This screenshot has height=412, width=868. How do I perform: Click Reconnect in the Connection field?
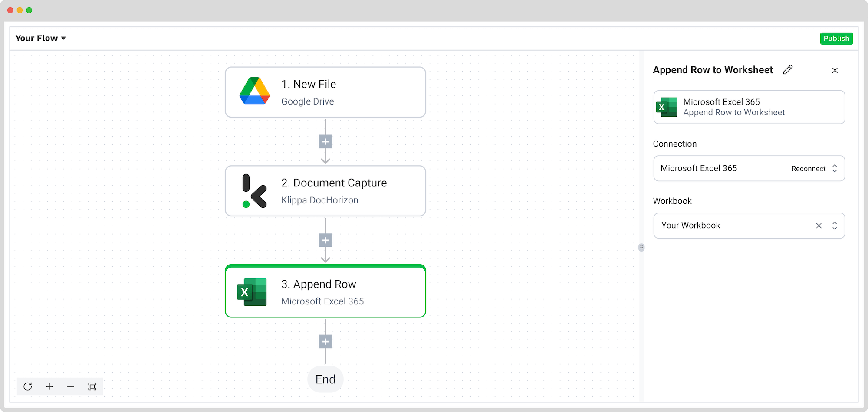809,169
